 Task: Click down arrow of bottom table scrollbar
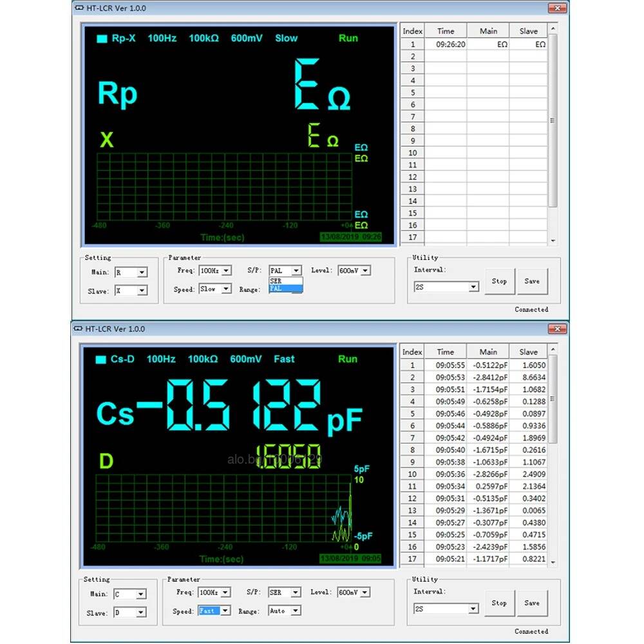(x=553, y=562)
